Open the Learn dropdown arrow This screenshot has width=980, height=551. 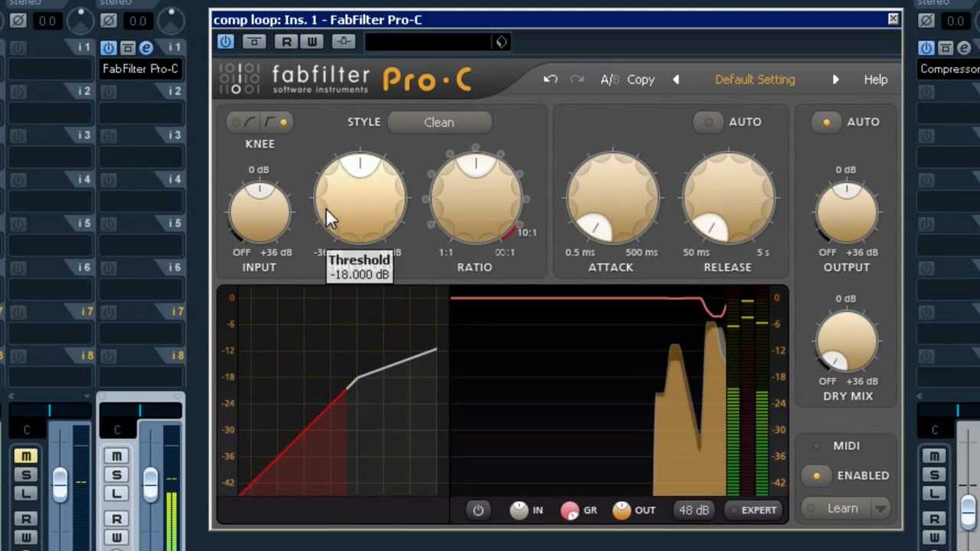(880, 508)
